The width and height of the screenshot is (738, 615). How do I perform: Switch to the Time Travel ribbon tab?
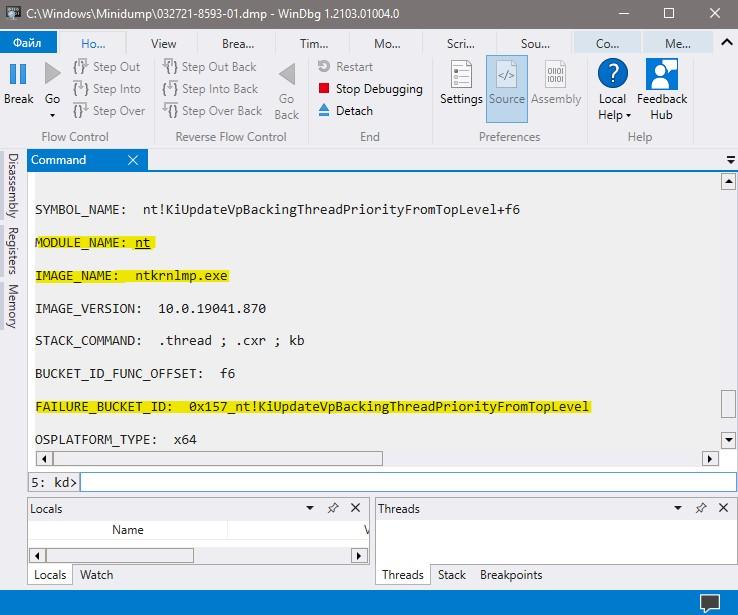(x=314, y=44)
